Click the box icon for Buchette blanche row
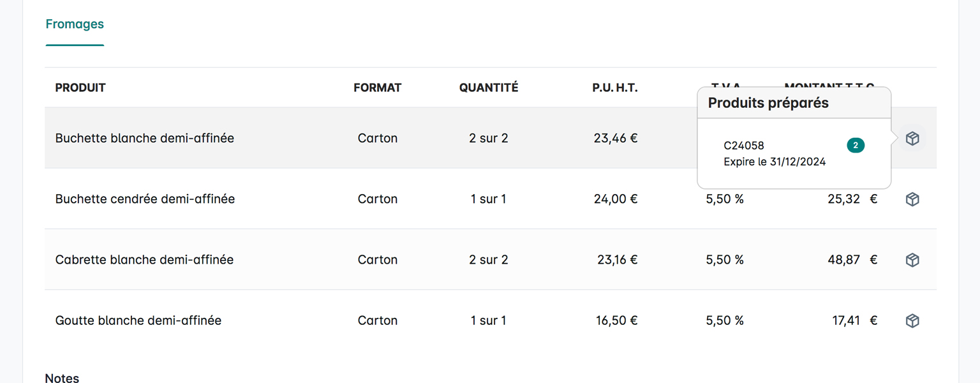 pos(912,139)
